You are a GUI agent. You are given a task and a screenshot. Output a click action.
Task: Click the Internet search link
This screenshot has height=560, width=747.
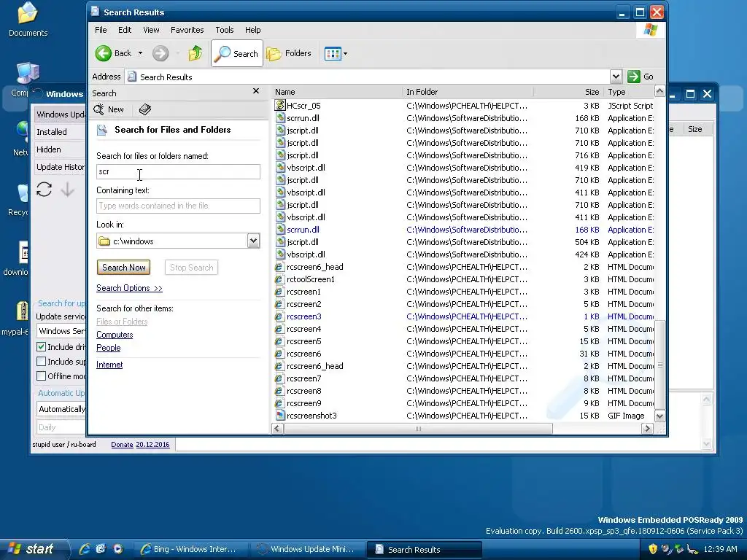point(109,365)
